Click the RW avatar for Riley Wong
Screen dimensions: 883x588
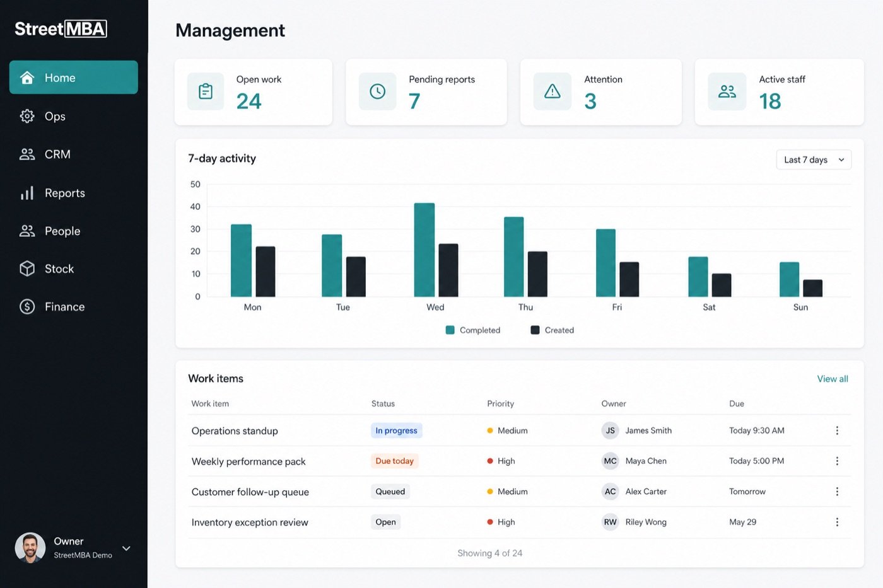tap(610, 522)
